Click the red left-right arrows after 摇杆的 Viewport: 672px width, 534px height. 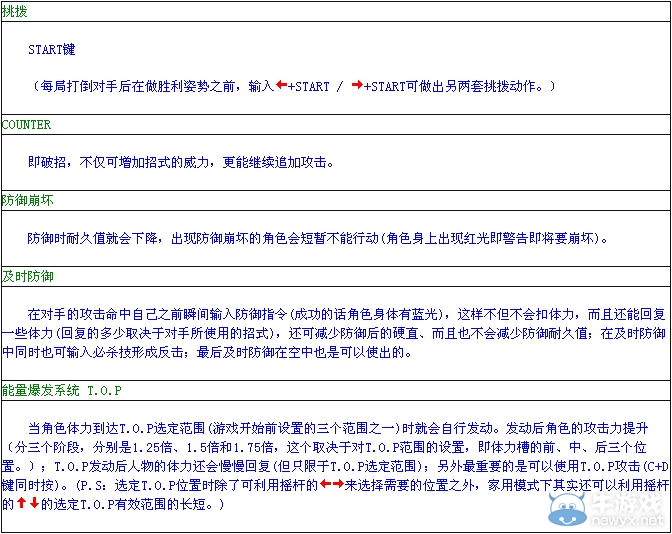(332, 484)
